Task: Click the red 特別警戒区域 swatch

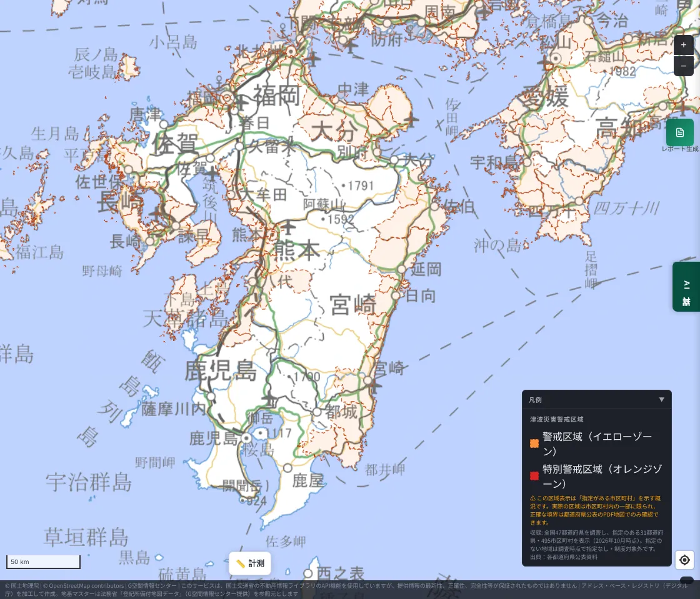Action: click(534, 476)
